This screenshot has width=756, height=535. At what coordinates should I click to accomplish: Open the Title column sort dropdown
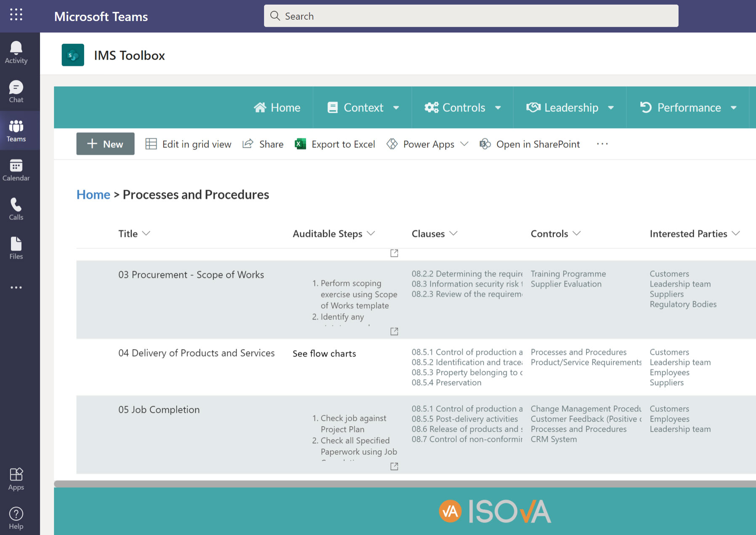147,233
